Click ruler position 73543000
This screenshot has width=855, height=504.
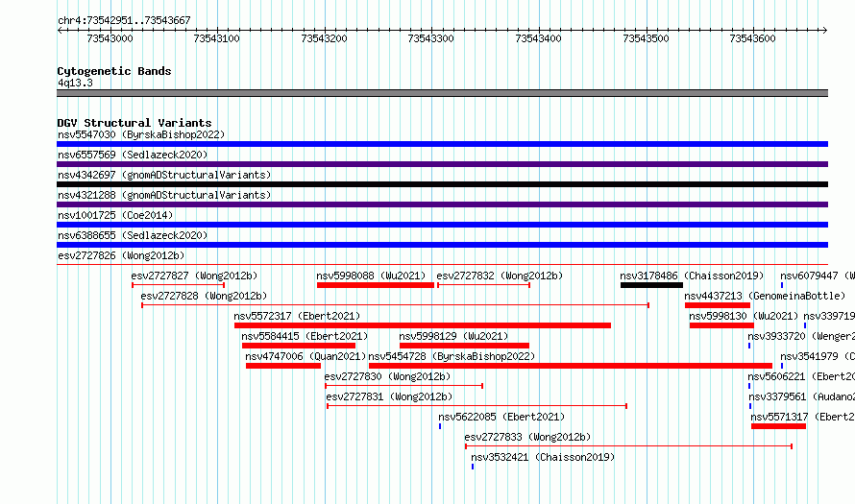[x=110, y=38]
